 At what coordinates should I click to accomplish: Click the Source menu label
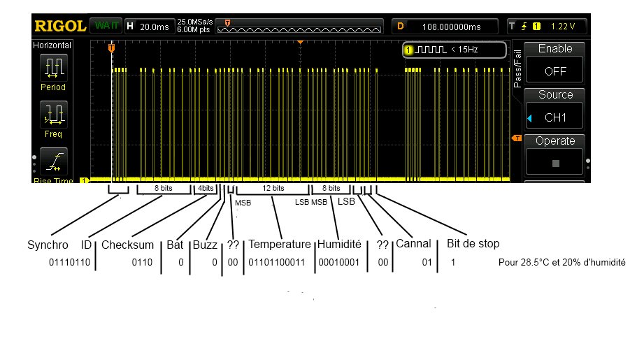[555, 94]
